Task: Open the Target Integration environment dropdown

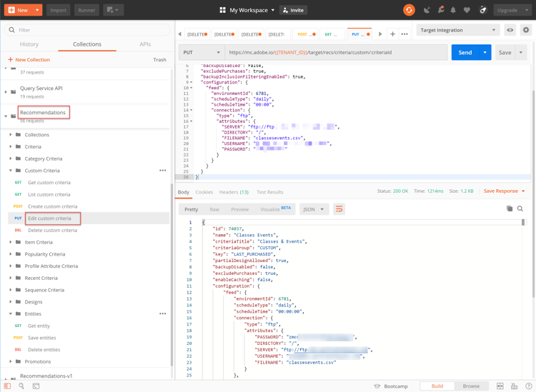Action: pos(457,30)
